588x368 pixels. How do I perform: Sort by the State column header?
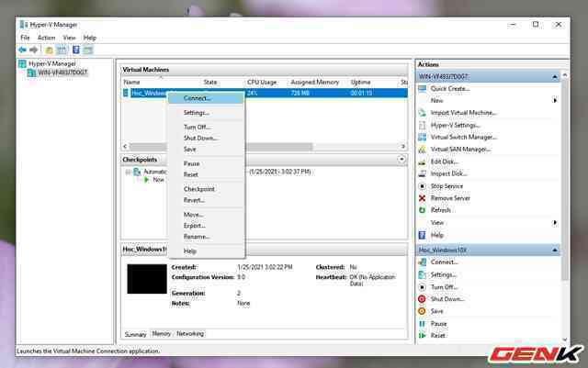(210, 82)
